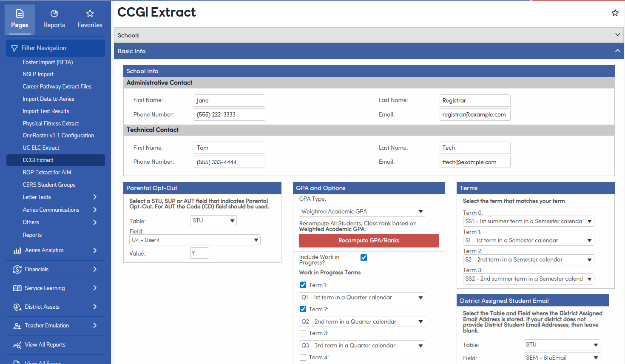The height and width of the screenshot is (364, 625).
Task: Click Administrative First Name field Jane
Action: 230,100
